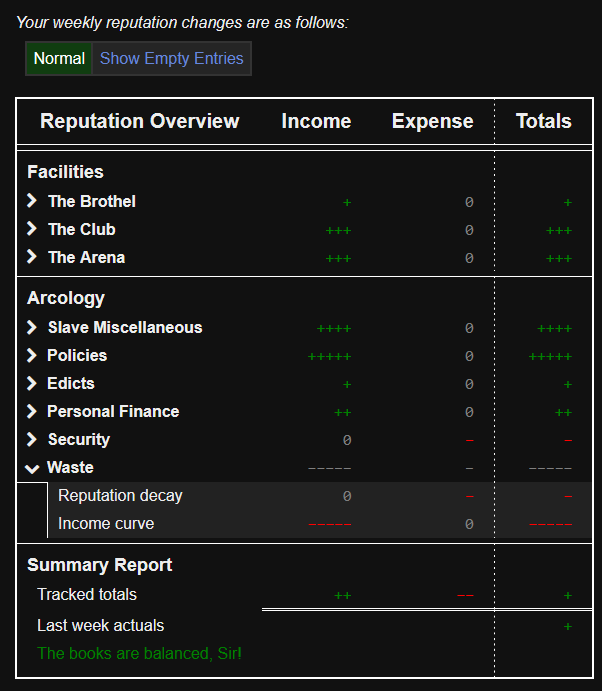Viewport: 602px width, 691px height.
Task: Expand The Arena chevron arrow
Action: coord(32,258)
